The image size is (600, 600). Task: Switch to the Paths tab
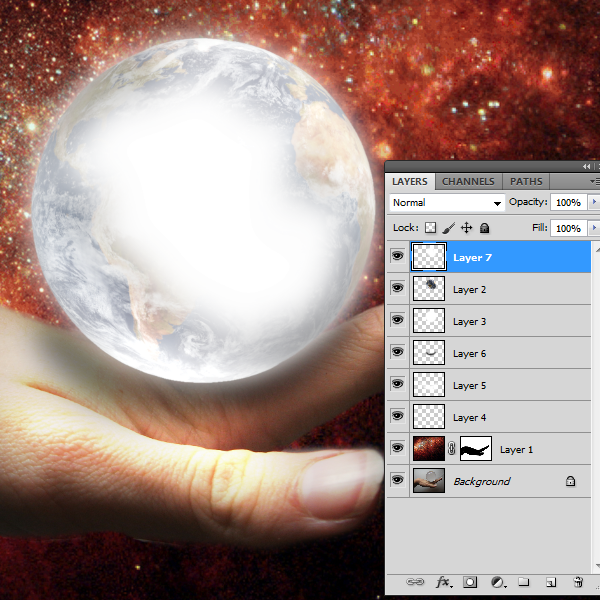(x=526, y=181)
